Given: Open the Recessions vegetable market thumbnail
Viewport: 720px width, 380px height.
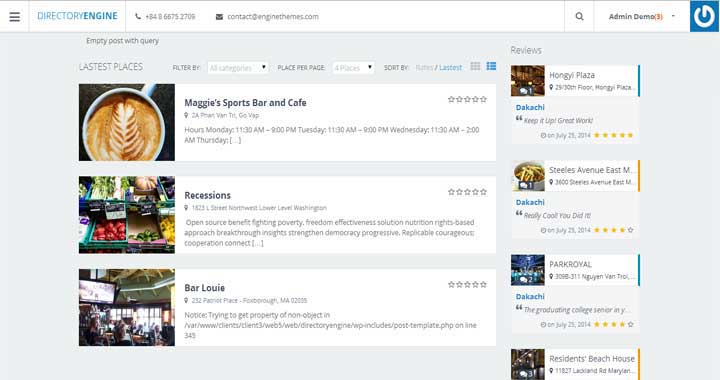Looking at the screenshot, I should tap(127, 215).
